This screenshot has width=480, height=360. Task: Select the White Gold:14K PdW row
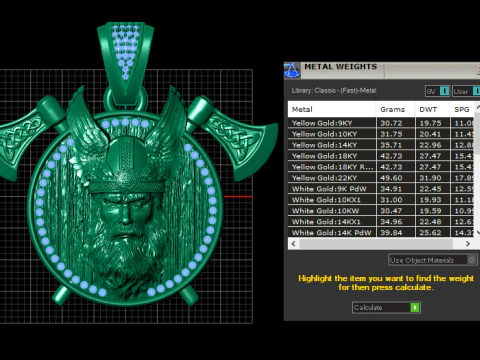(x=381, y=232)
